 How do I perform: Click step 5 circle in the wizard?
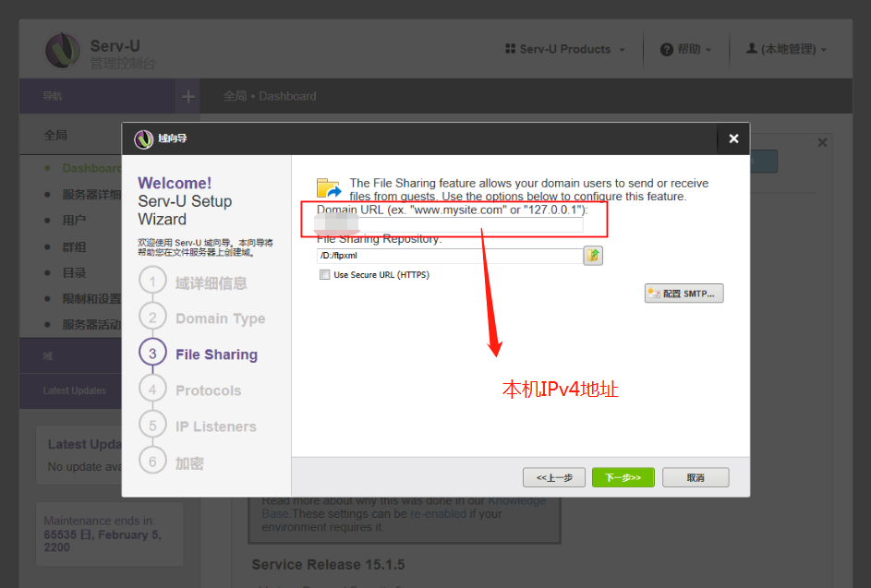[152, 426]
